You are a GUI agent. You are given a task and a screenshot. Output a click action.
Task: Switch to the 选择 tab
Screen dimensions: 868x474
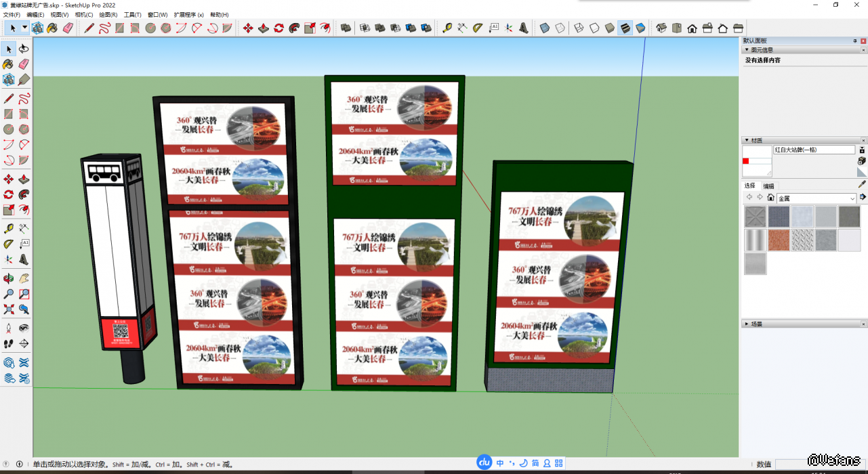749,186
